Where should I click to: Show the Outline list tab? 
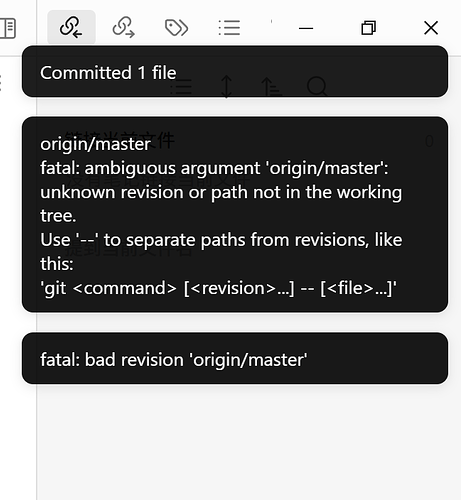click(229, 27)
